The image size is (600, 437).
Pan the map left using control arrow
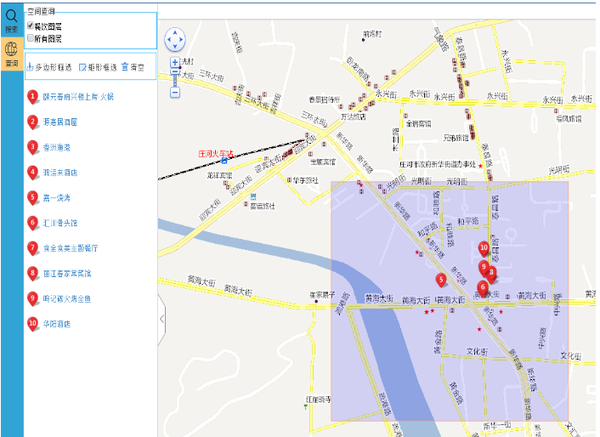[168, 39]
